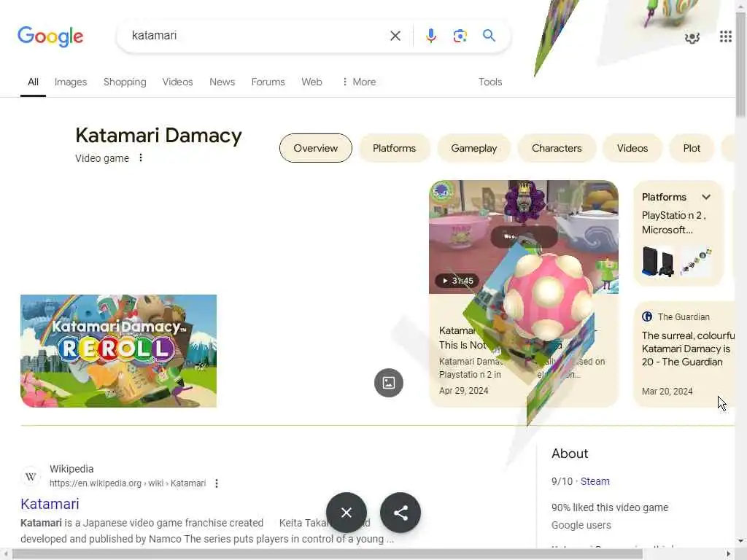Switch to Images results tab
This screenshot has height=560, width=747.
(71, 82)
